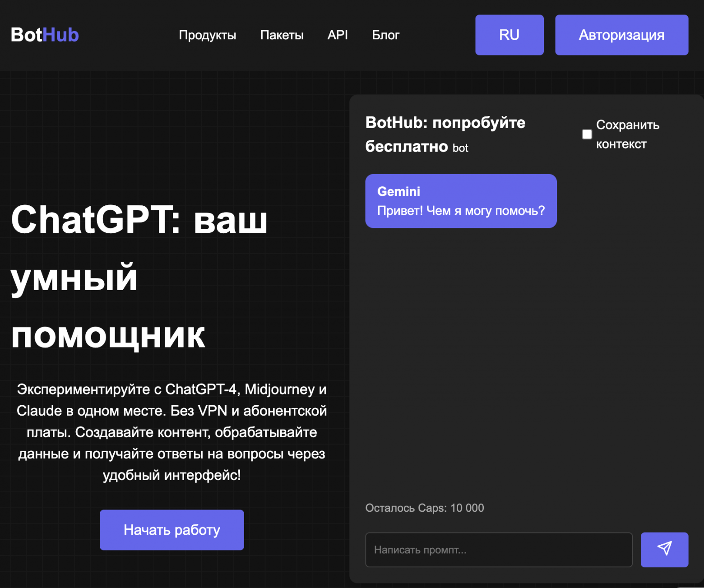704x588 pixels.
Task: Click the BotHub logo
Action: coord(45,35)
